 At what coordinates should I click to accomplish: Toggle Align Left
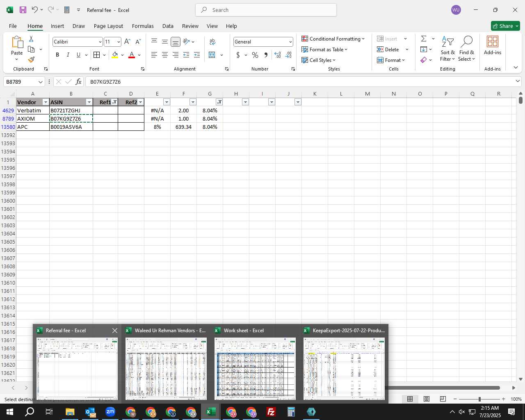154,55
